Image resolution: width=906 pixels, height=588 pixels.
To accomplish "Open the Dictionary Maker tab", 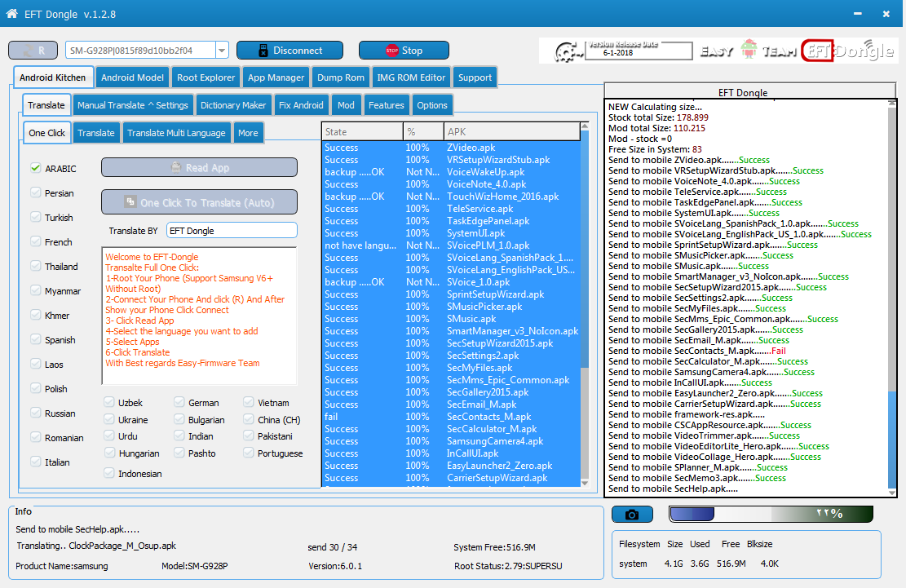I will click(233, 105).
